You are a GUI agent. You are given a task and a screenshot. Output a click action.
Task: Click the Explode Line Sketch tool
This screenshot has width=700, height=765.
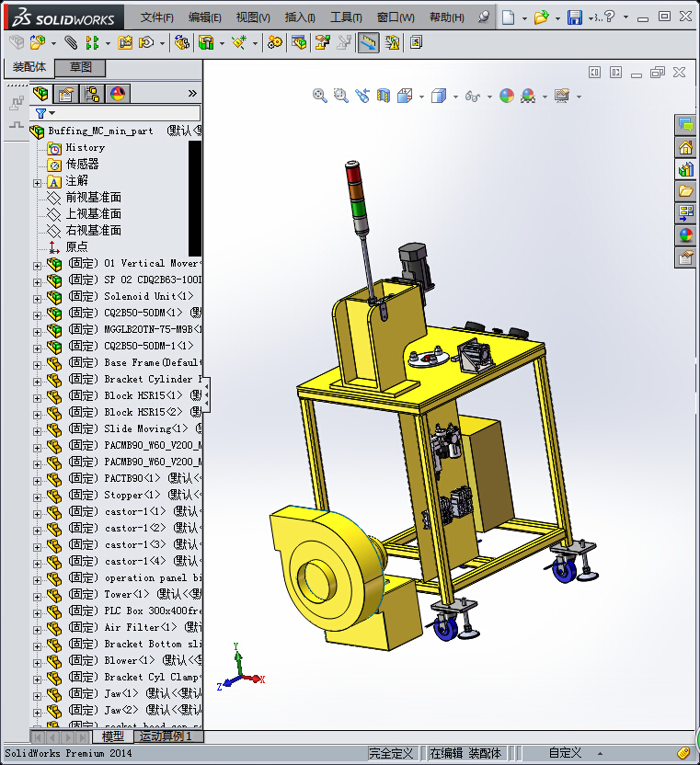[x=344, y=42]
